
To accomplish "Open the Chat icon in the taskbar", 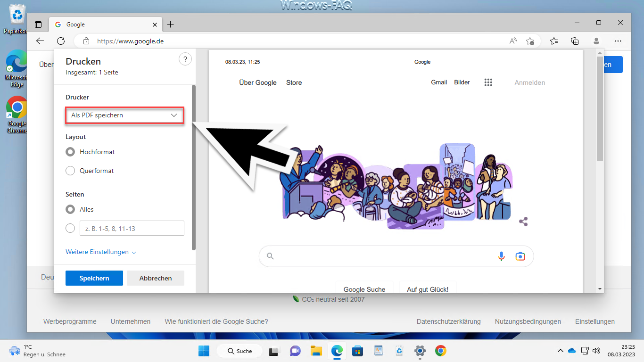I will pos(295,351).
